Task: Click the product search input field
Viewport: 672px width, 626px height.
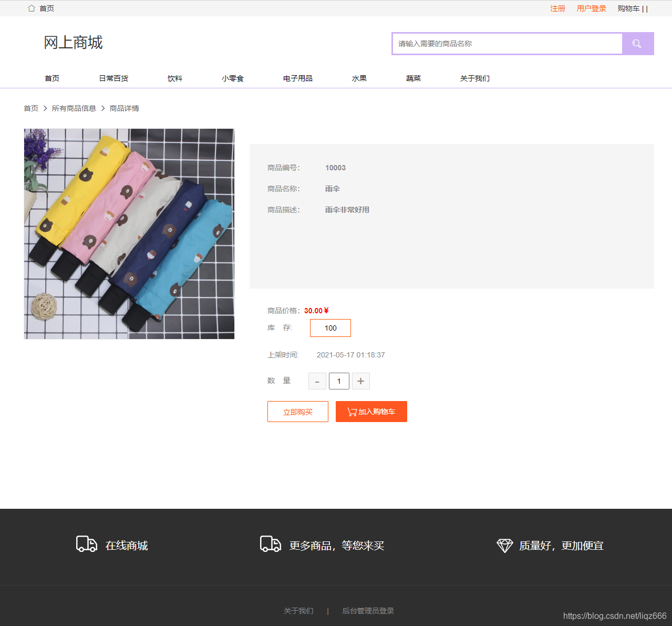Action: tap(506, 44)
